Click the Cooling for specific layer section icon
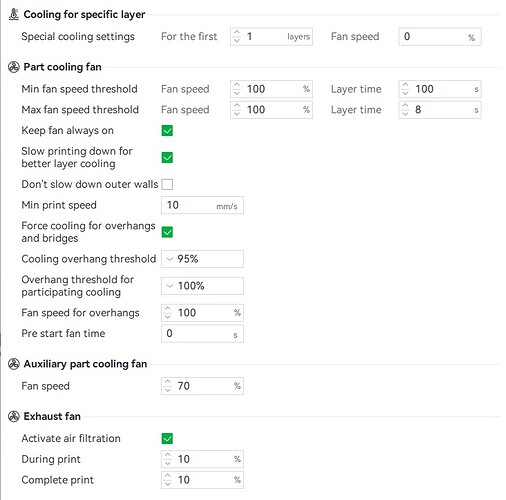This screenshot has width=506, height=500. pyautogui.click(x=14, y=14)
